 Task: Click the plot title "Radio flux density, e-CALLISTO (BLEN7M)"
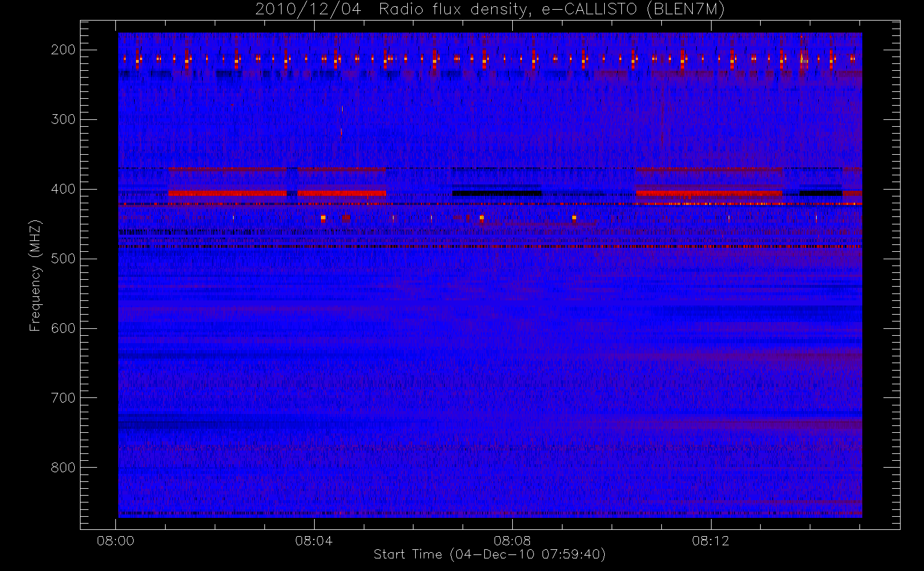pos(552,10)
